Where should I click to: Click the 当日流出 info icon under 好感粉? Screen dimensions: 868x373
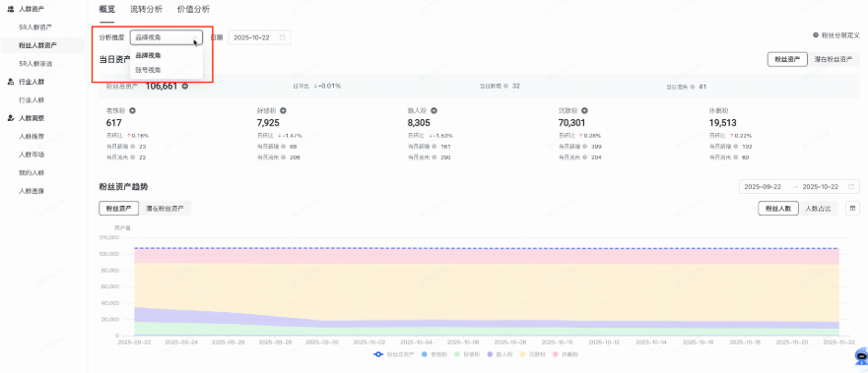(284, 157)
